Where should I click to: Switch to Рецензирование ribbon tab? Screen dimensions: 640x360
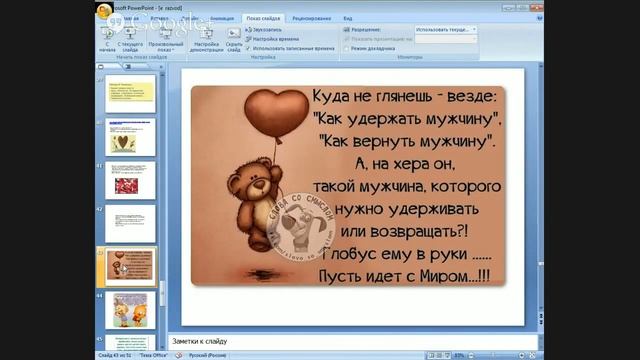pos(311,18)
